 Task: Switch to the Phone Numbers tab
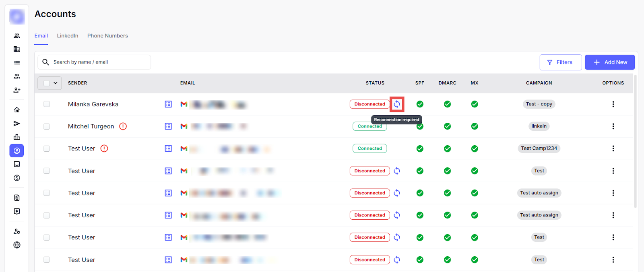point(107,36)
